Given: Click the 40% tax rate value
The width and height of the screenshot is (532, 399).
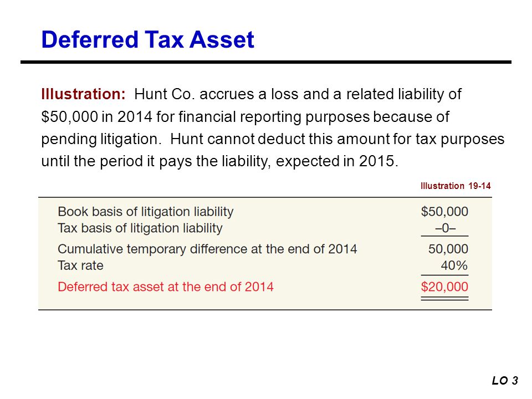Looking at the screenshot, I should [454, 265].
